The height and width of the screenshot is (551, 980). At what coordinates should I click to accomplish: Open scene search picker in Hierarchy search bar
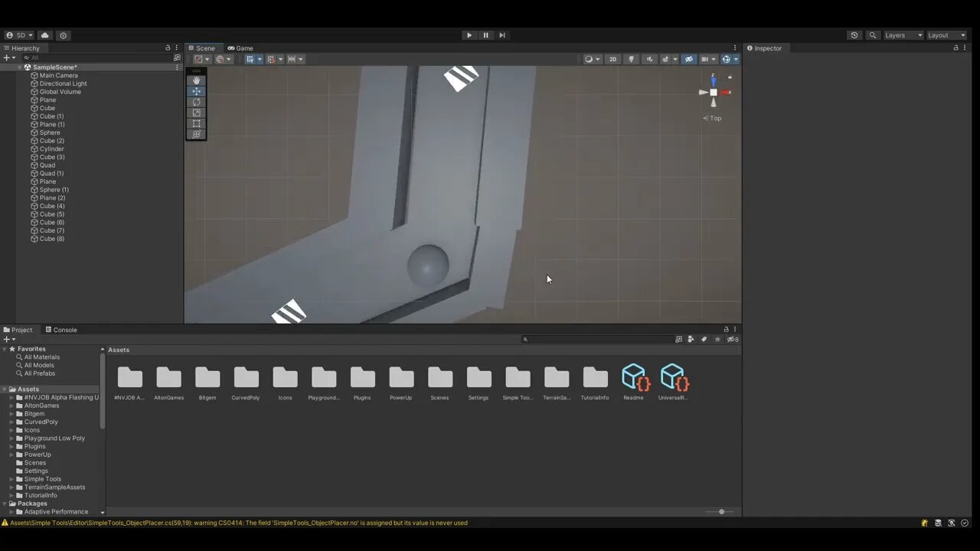click(x=177, y=57)
